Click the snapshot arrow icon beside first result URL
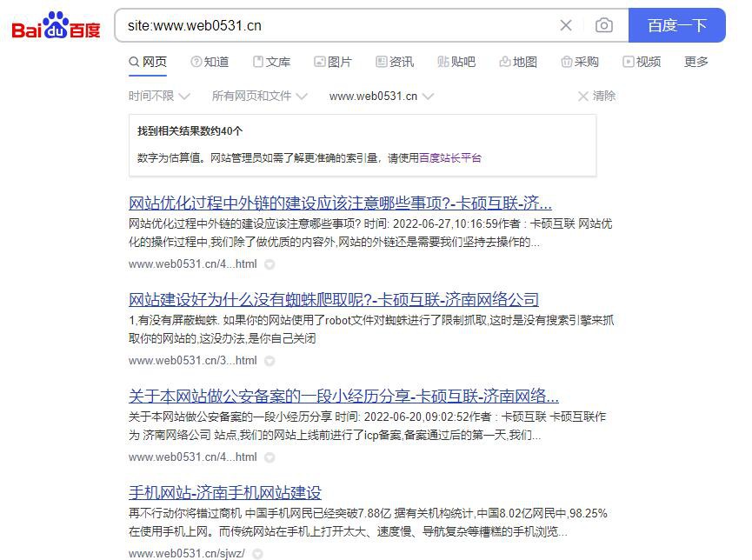The width and height of the screenshot is (752, 560). click(270, 264)
